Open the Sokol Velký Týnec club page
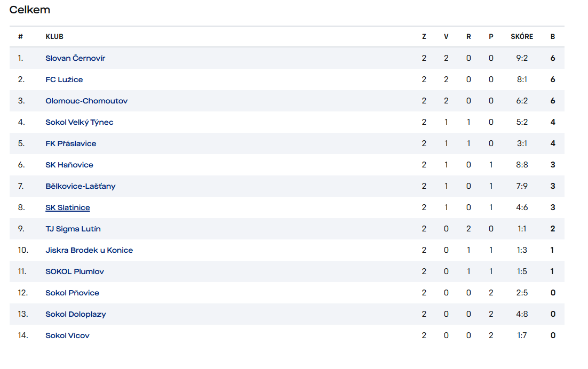Viewport: 588px width, 369px height. coord(79,122)
